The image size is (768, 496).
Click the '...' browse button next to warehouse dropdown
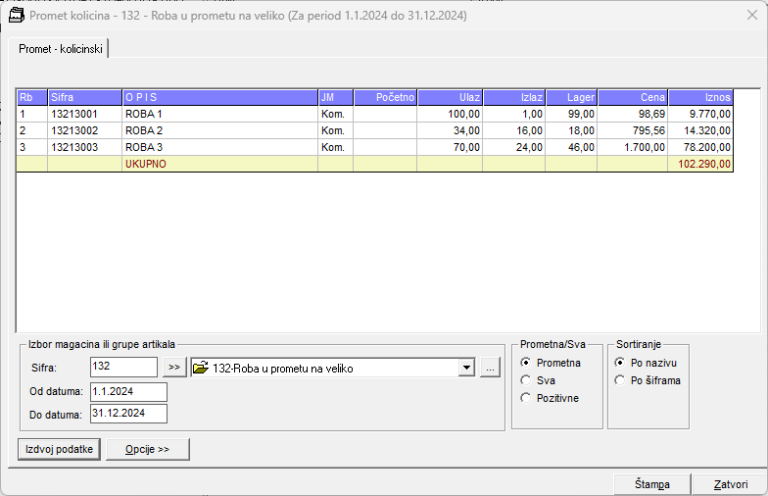(489, 368)
